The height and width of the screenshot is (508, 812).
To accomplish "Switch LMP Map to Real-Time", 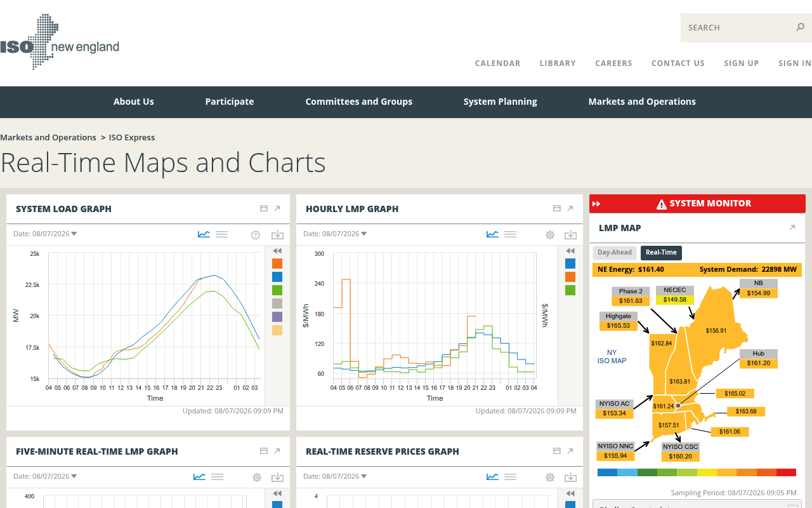I will 661,253.
